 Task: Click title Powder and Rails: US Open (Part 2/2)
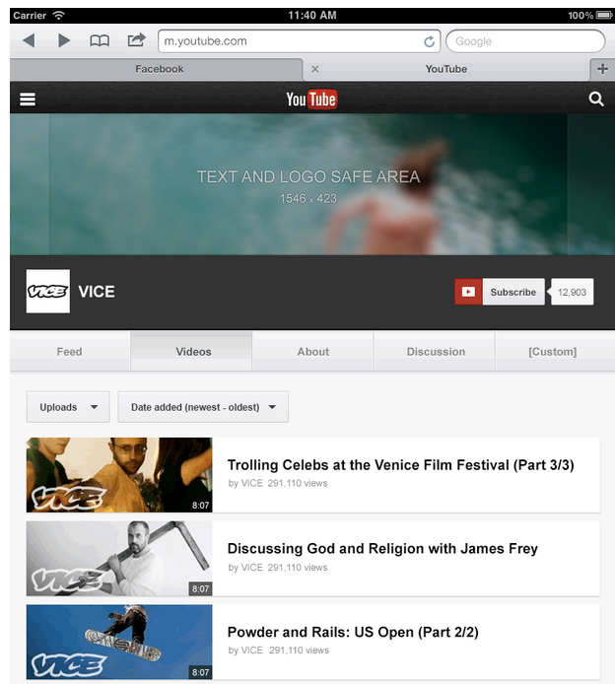[353, 632]
